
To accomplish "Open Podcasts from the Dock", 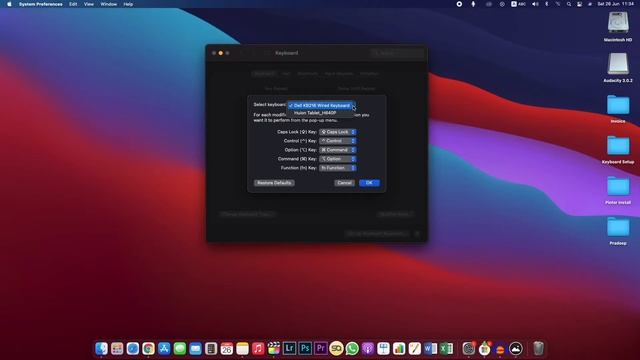I will [x=368, y=349].
